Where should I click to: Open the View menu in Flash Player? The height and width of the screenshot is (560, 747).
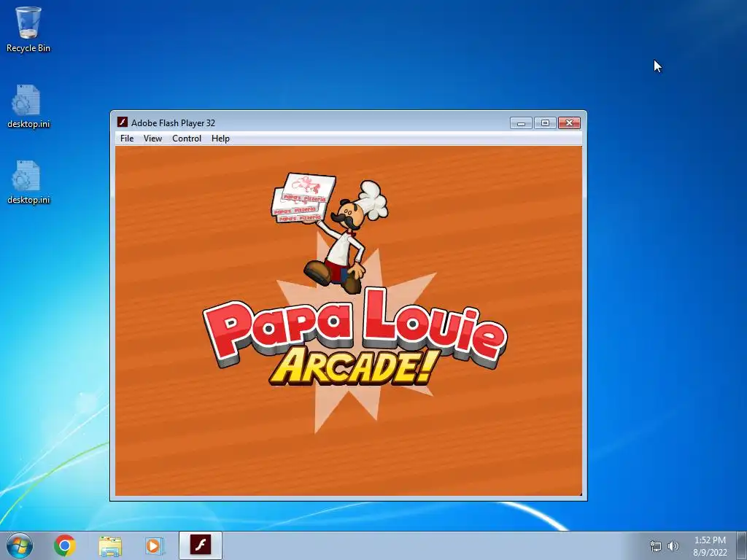152,139
